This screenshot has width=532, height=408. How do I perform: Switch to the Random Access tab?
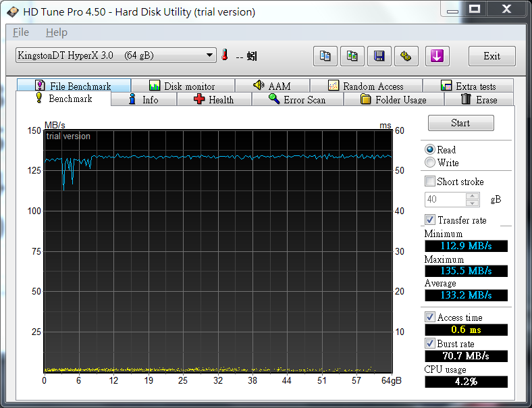pyautogui.click(x=366, y=86)
